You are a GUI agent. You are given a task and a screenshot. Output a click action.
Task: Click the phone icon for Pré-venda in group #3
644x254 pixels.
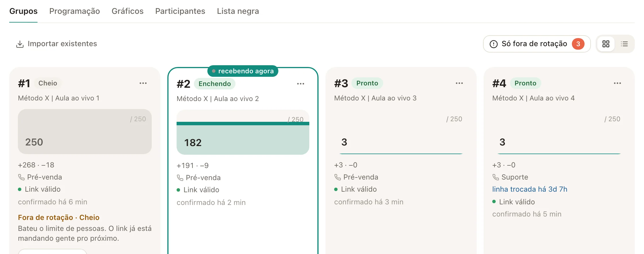338,177
